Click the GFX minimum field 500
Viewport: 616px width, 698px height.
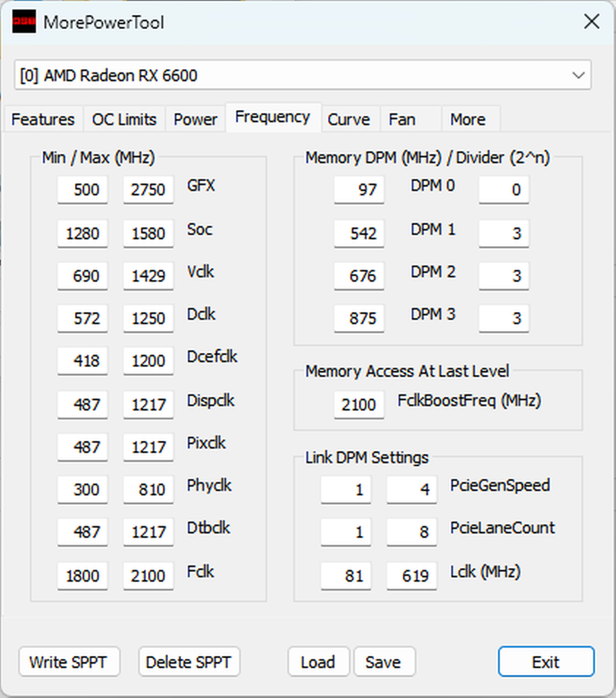(x=82, y=189)
